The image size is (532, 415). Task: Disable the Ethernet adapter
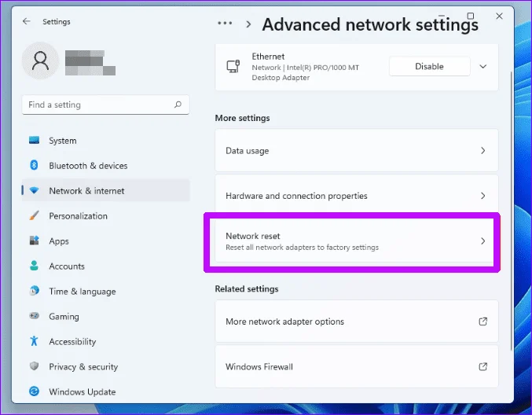pyautogui.click(x=429, y=66)
